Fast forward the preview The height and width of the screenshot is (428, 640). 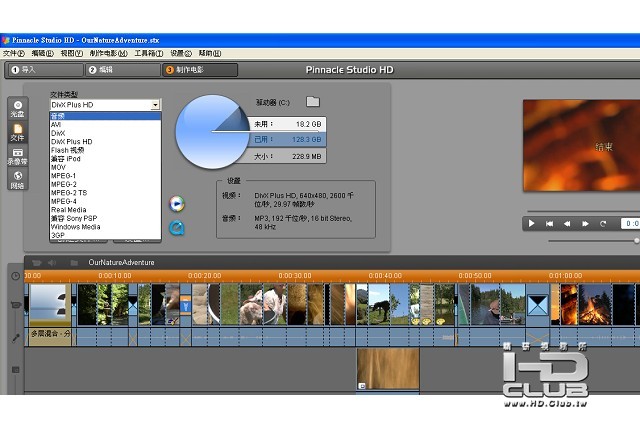tap(585, 224)
